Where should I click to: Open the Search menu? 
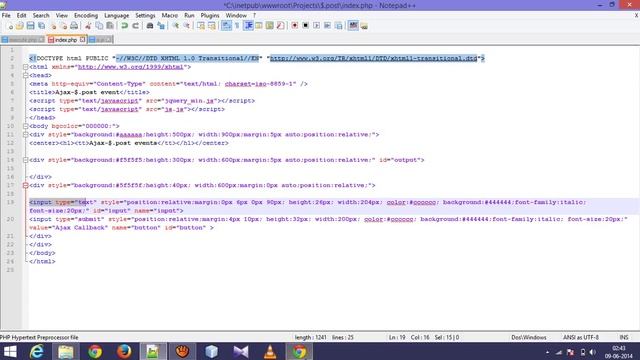tap(41, 16)
